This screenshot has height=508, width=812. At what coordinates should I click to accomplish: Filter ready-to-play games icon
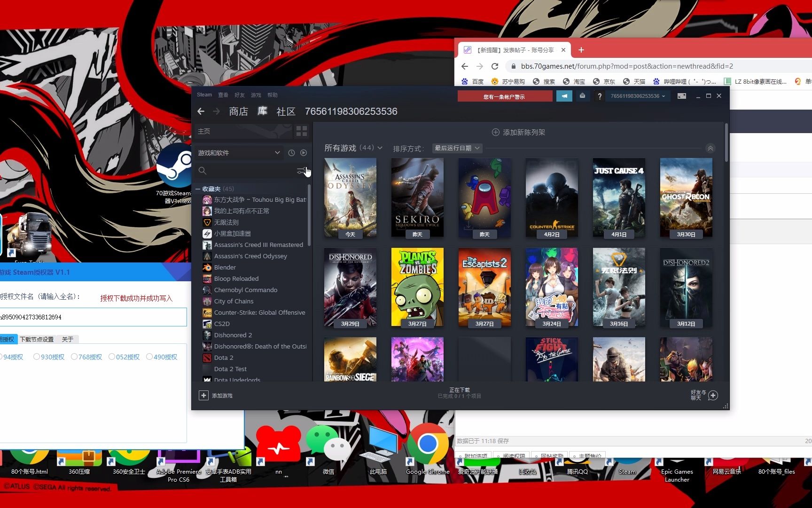click(x=304, y=153)
